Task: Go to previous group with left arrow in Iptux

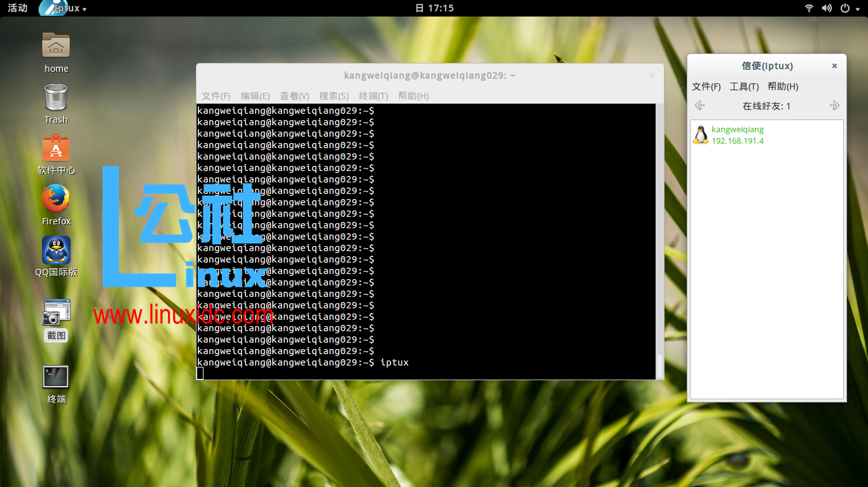Action: [699, 106]
